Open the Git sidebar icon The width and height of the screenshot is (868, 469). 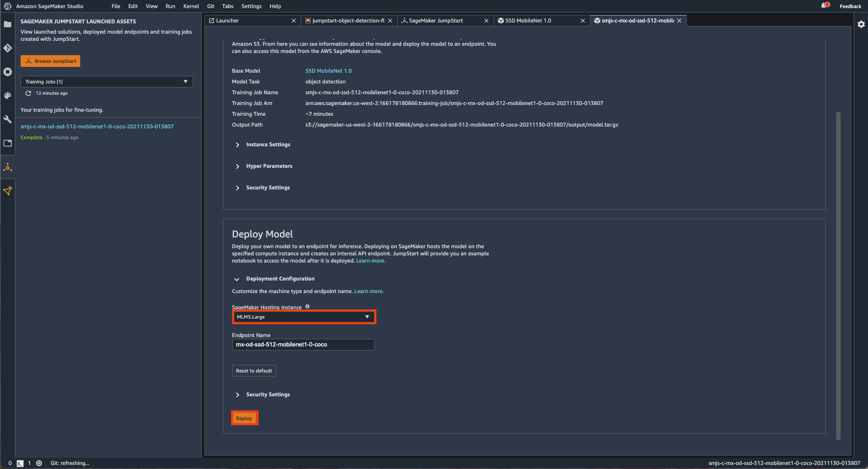[8, 48]
